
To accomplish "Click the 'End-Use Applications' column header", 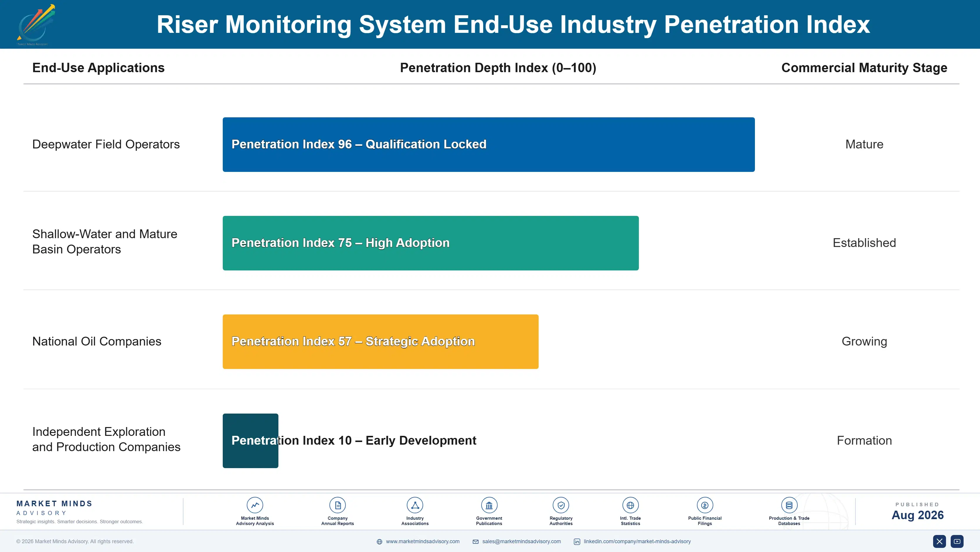I will 98,68.
